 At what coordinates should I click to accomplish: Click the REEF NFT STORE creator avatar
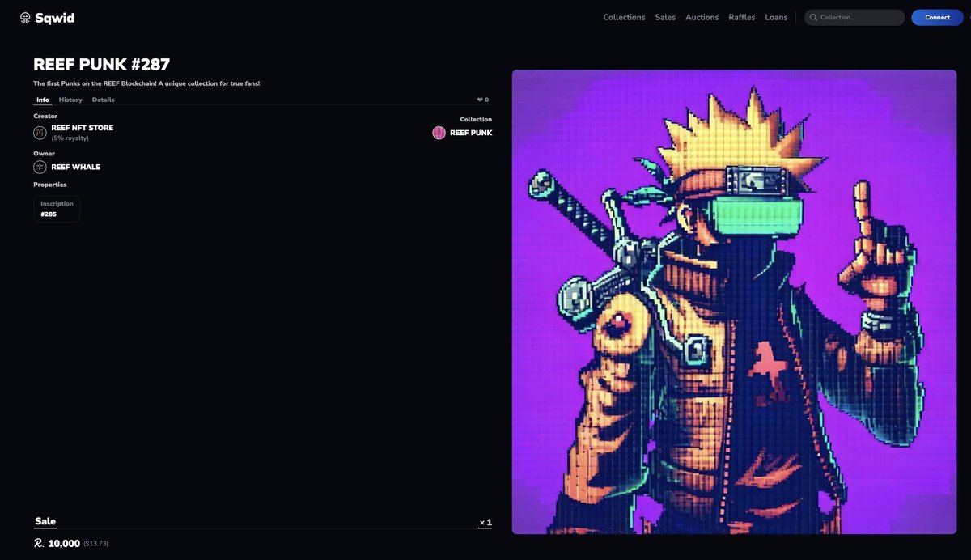[40, 133]
